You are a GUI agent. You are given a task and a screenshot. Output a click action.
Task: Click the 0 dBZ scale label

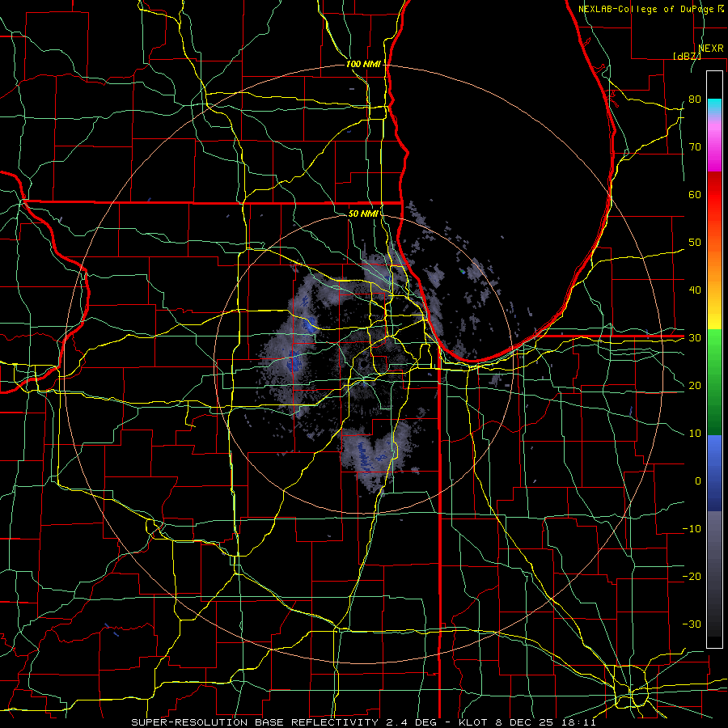click(x=698, y=481)
